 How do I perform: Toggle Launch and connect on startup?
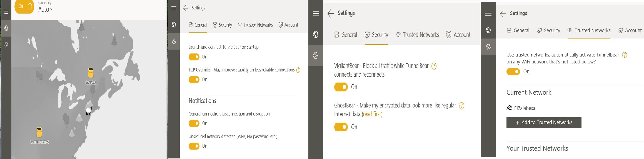tap(194, 57)
